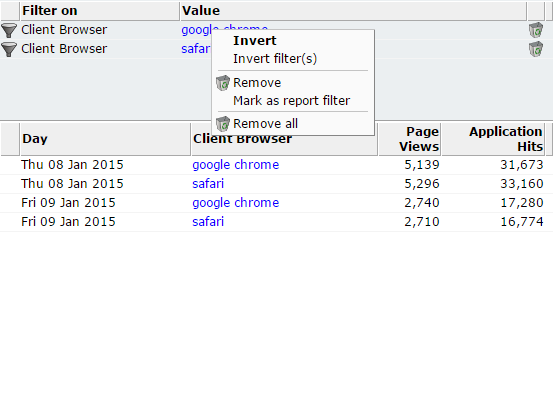The width and height of the screenshot is (553, 401).
Task: Click Filter on column header
Action: pos(100,11)
